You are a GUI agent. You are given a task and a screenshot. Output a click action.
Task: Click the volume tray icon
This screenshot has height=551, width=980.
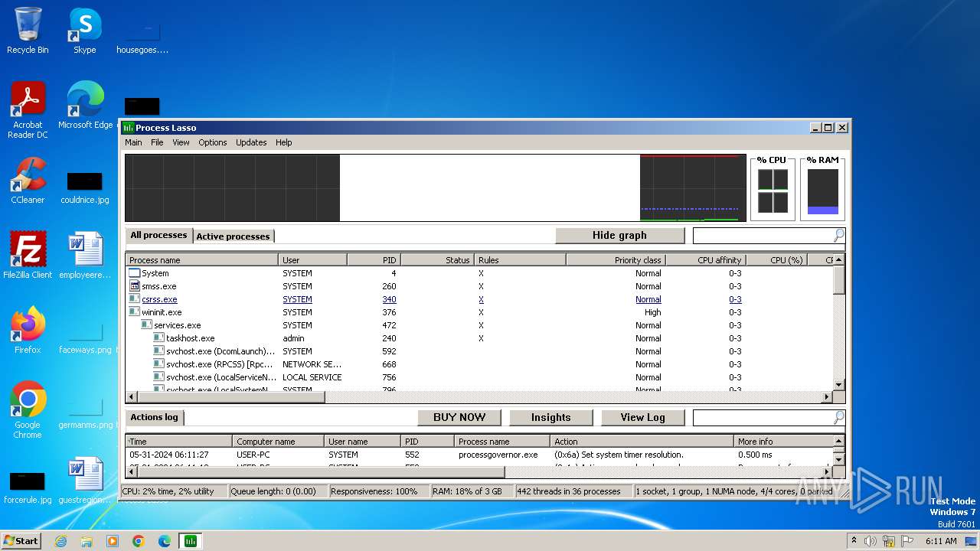pos(871,541)
